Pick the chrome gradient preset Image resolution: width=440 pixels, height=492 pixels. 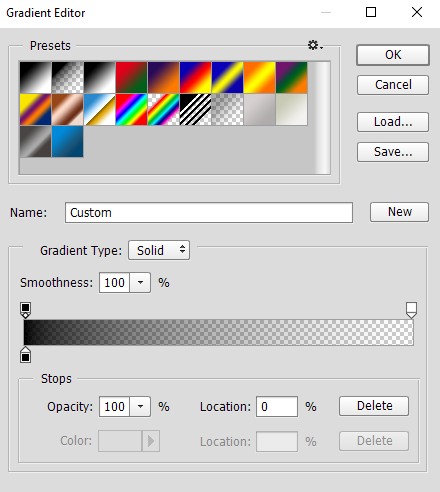[100, 109]
